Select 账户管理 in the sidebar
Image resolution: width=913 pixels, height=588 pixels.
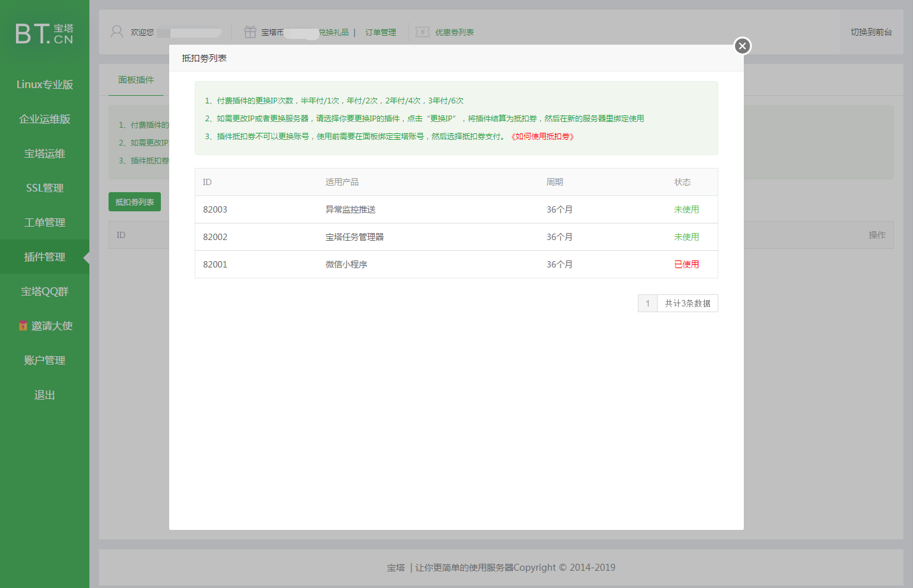(x=43, y=359)
